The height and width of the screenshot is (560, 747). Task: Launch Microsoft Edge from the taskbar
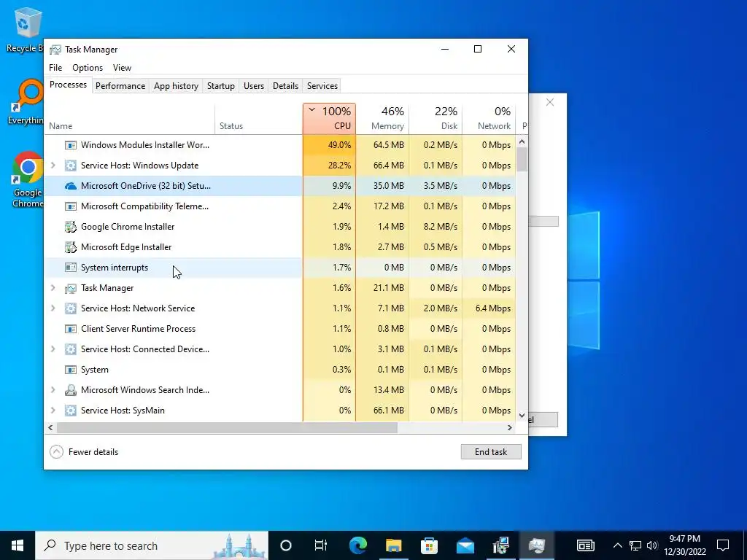tap(357, 545)
